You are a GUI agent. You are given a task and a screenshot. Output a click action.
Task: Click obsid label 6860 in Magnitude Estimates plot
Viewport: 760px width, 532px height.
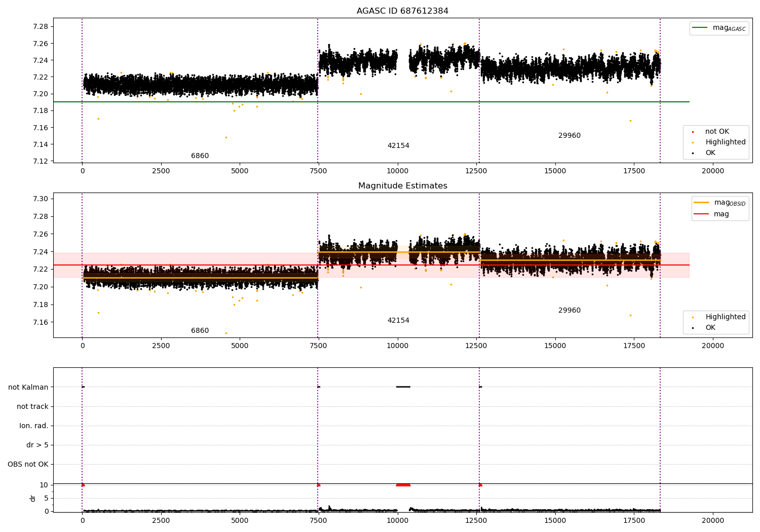pyautogui.click(x=200, y=331)
